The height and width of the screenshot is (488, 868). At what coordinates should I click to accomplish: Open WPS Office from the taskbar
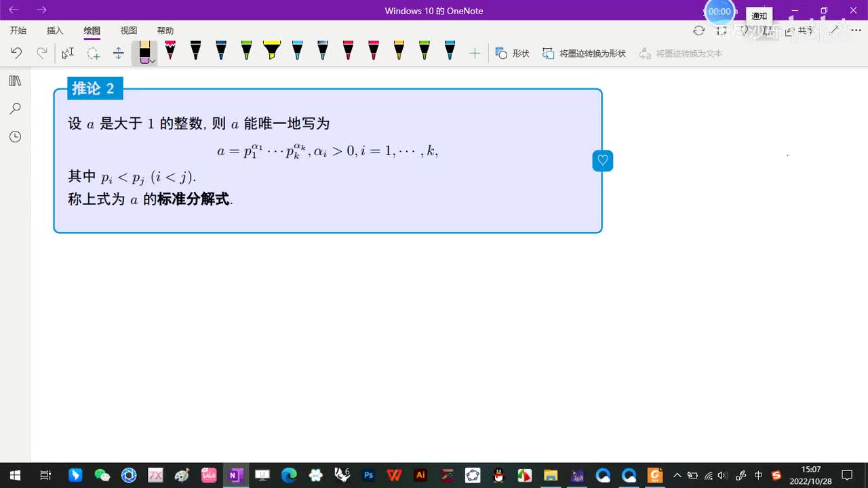(394, 475)
